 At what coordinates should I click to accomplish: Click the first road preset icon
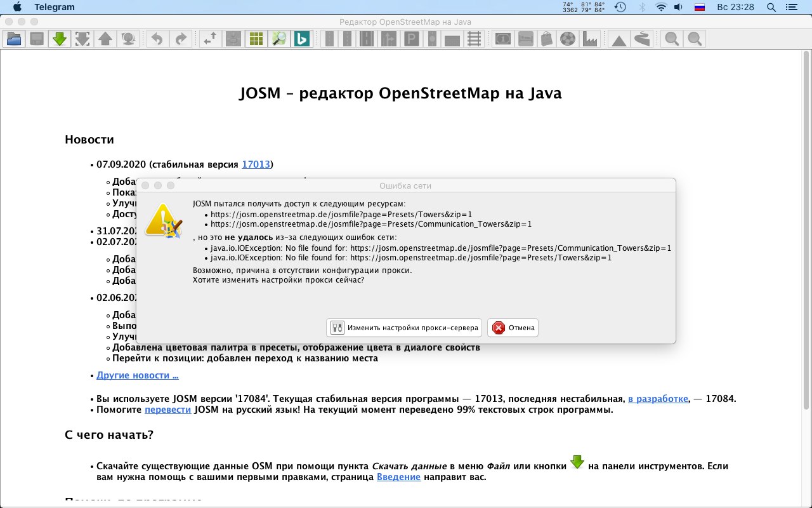pos(329,39)
